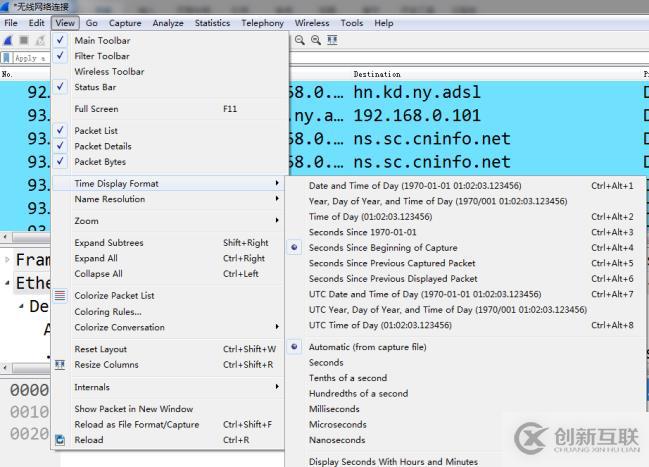The width and height of the screenshot is (649, 467).
Task: Select Date and Time of Day format
Action: pos(465,186)
